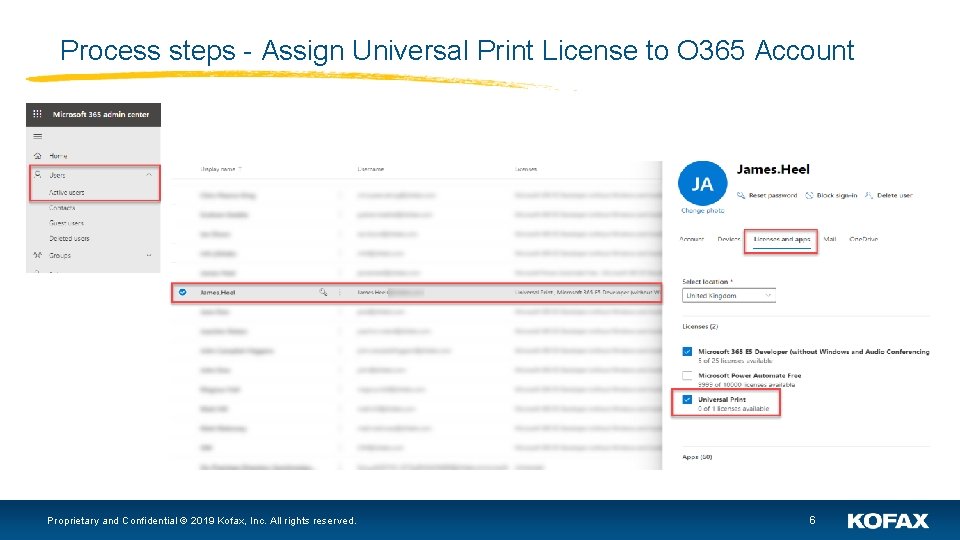Click the Licenses column header

526,169
